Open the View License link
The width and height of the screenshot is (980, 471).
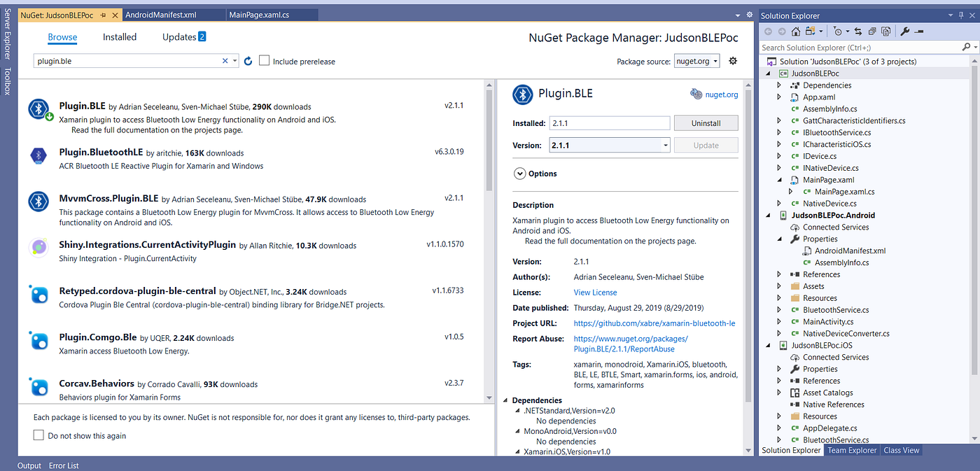pyautogui.click(x=595, y=293)
